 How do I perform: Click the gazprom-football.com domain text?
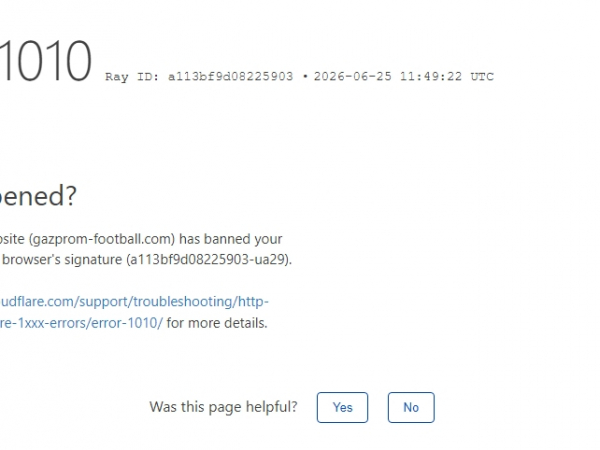point(102,239)
